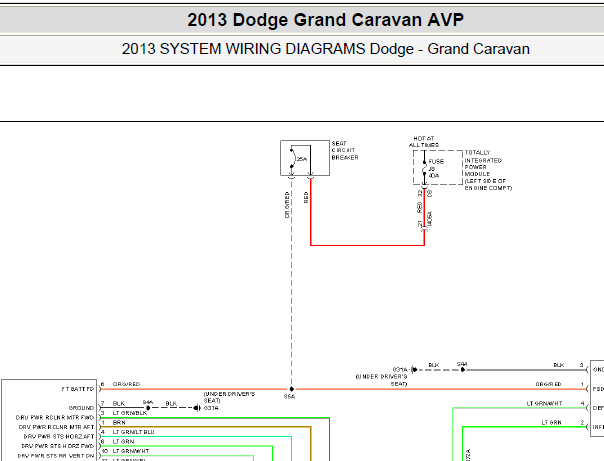The width and height of the screenshot is (604, 461).
Task: Click the Seat Circuit Breaker text label
Action: point(344,152)
